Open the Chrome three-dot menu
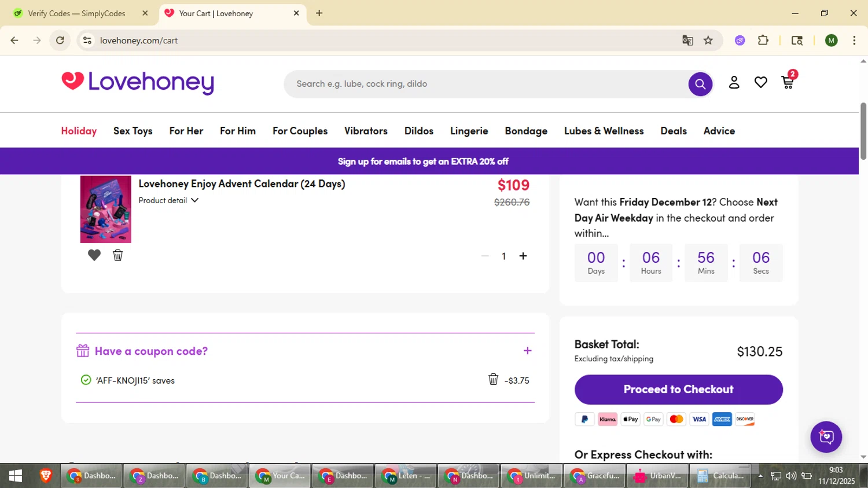 (854, 41)
